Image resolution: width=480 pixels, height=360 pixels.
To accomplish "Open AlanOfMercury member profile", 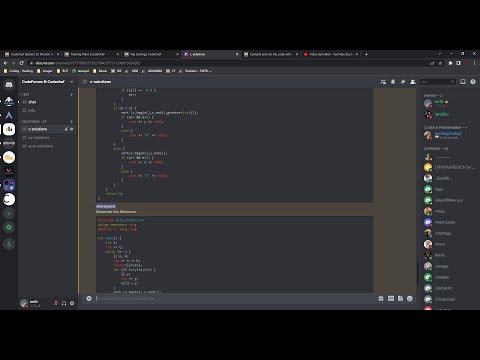I will click(x=448, y=200).
